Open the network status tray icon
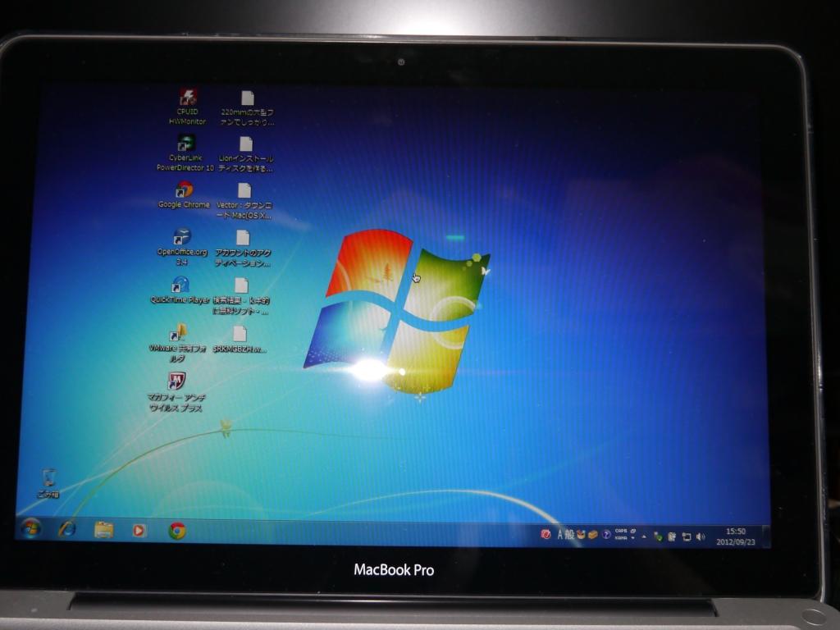Image resolution: width=840 pixels, height=630 pixels. tap(687, 536)
